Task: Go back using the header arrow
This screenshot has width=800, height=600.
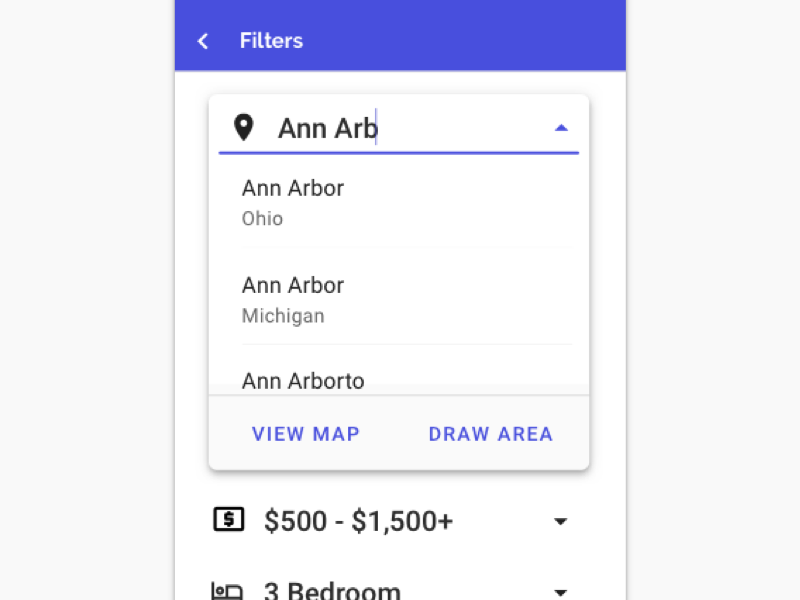Action: (203, 41)
